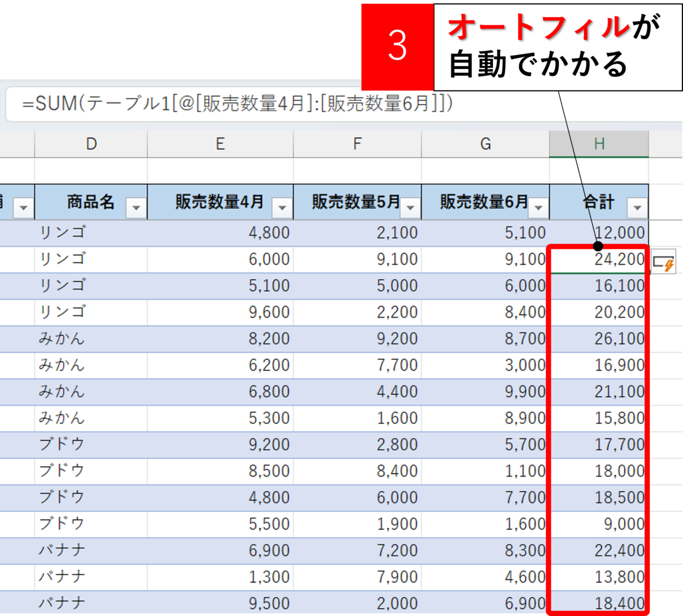The width and height of the screenshot is (683, 616).
Task: Select total cell 15,800
Action: point(599,418)
